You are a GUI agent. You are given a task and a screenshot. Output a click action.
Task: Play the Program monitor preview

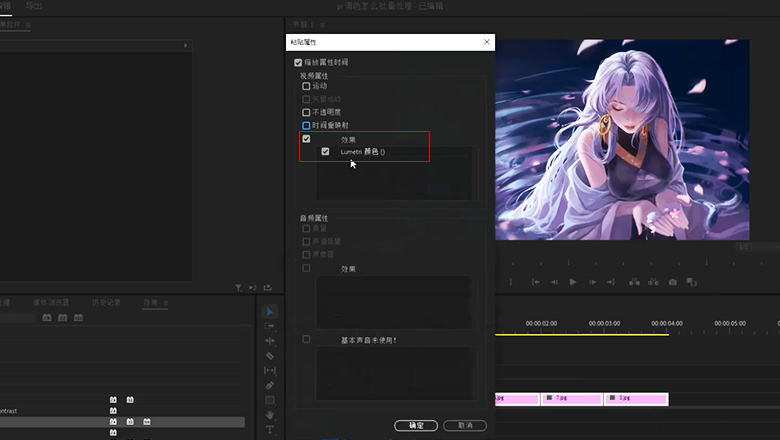tap(573, 282)
